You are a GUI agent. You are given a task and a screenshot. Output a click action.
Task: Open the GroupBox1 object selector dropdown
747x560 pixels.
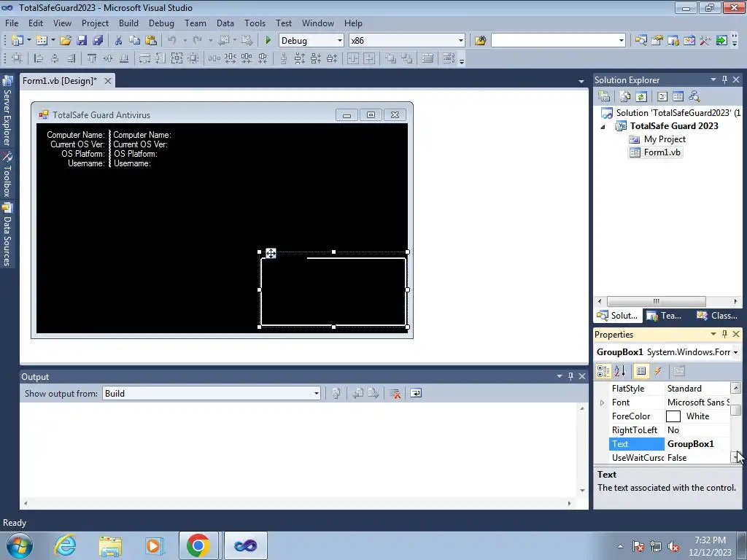point(735,352)
